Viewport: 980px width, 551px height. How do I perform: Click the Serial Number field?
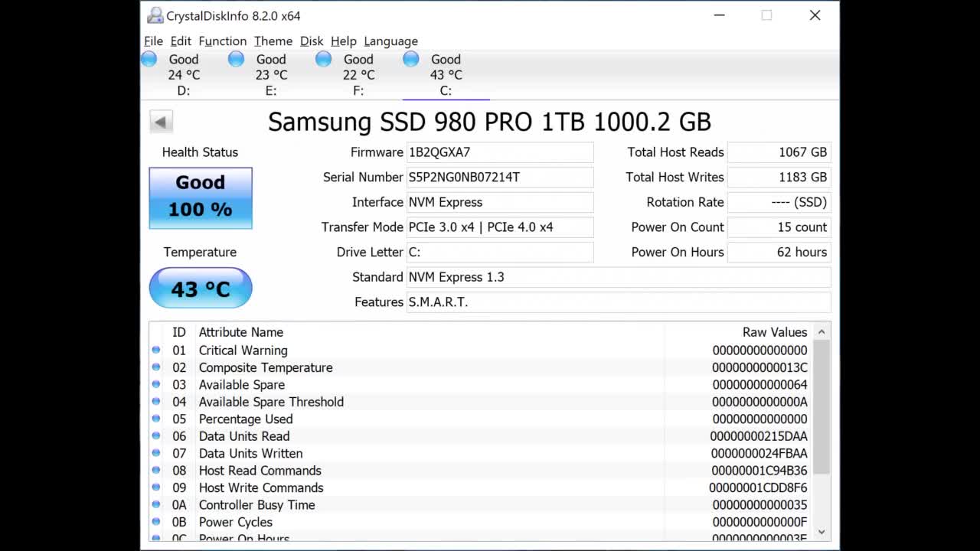[x=500, y=177]
